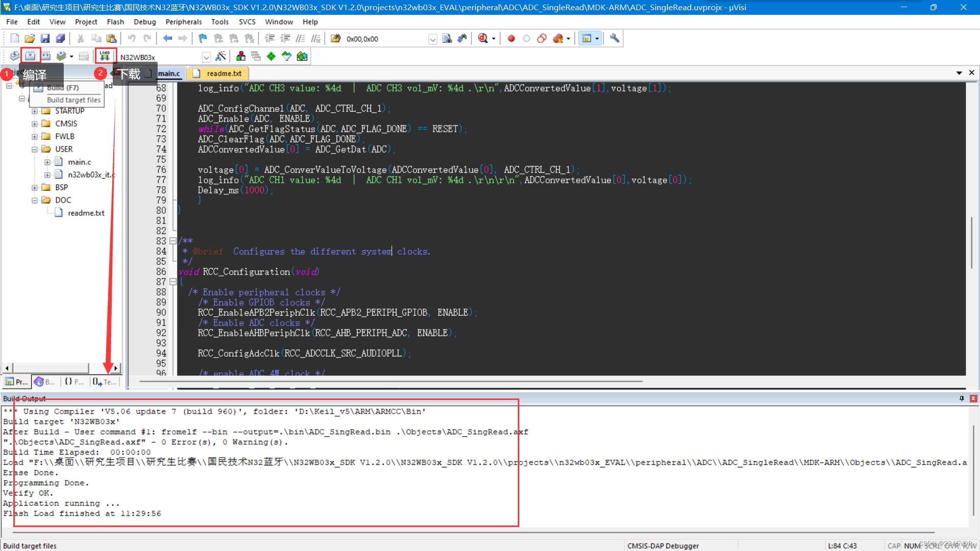Open the Peripherals menu

pos(184,21)
